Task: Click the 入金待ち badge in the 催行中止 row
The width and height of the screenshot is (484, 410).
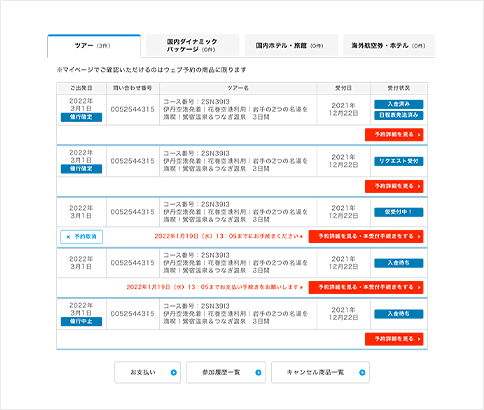Action: (399, 314)
